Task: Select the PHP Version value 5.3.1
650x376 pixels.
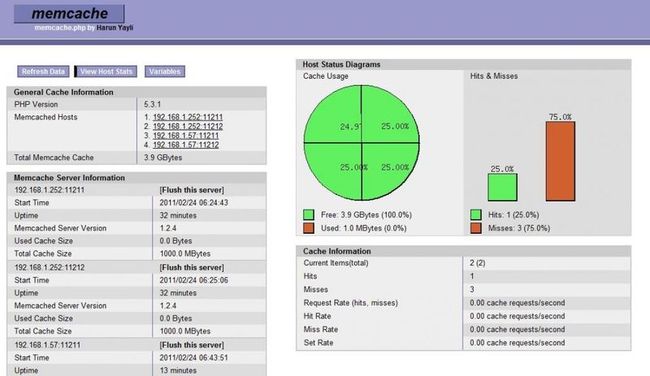Action: [x=152, y=104]
